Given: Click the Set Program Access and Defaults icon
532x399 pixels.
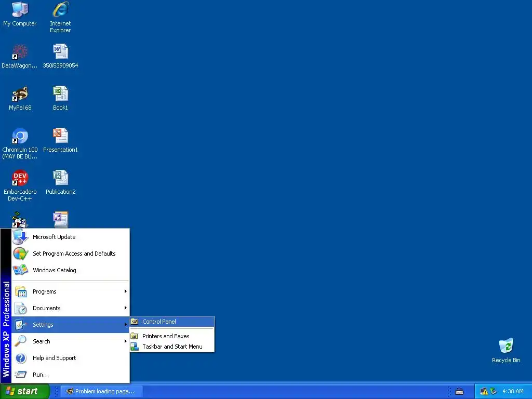Looking at the screenshot, I should [x=20, y=254].
